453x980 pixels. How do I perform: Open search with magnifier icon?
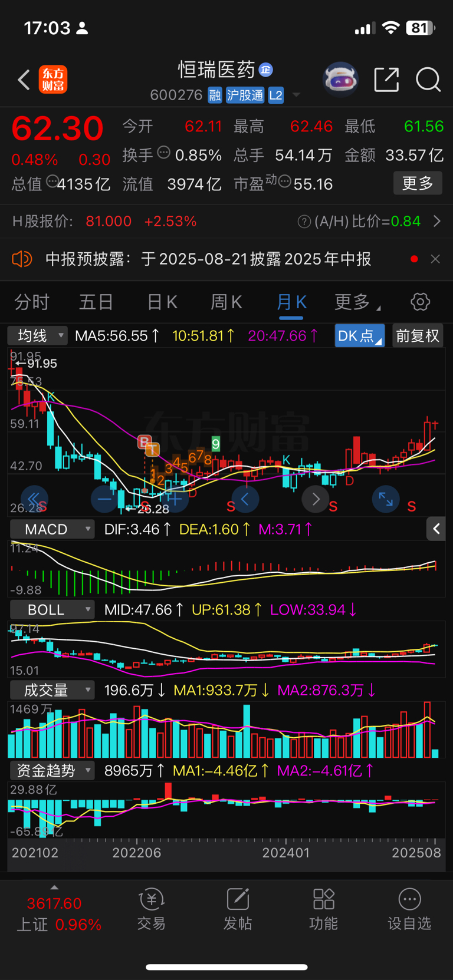[428, 80]
